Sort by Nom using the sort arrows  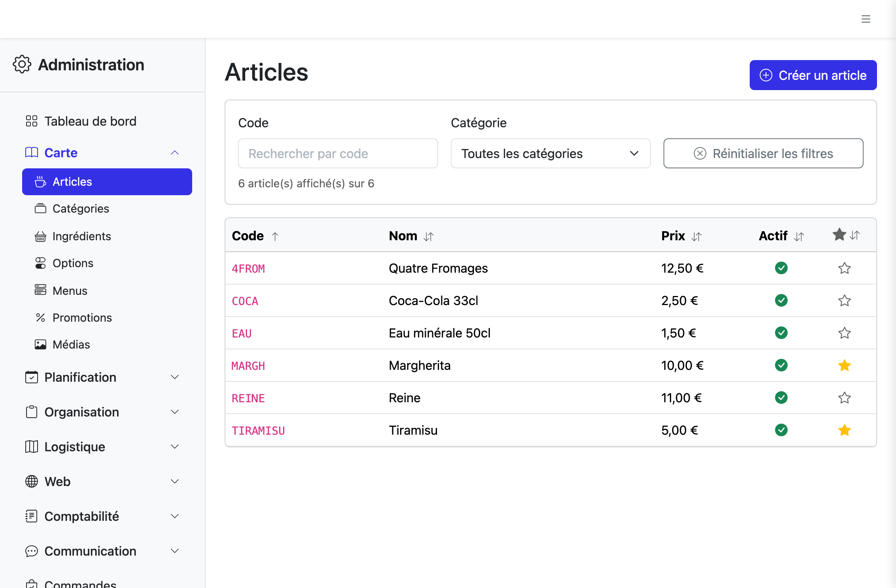tap(429, 236)
